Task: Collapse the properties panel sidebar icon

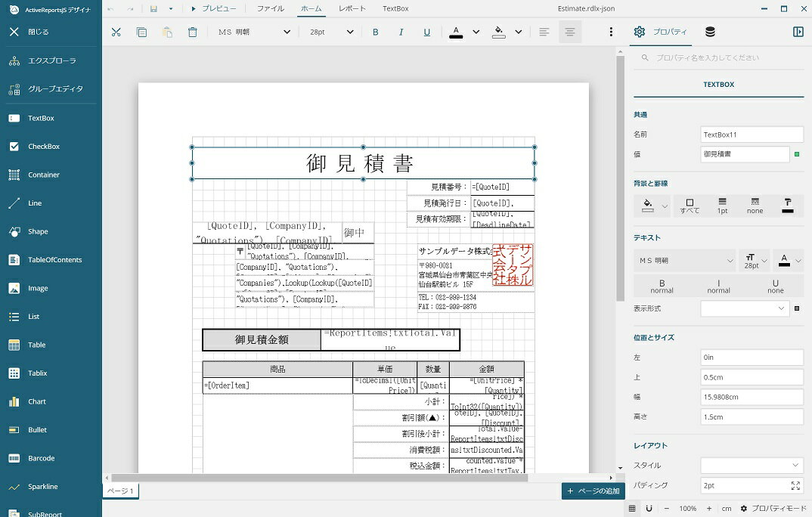Action: 798,32
